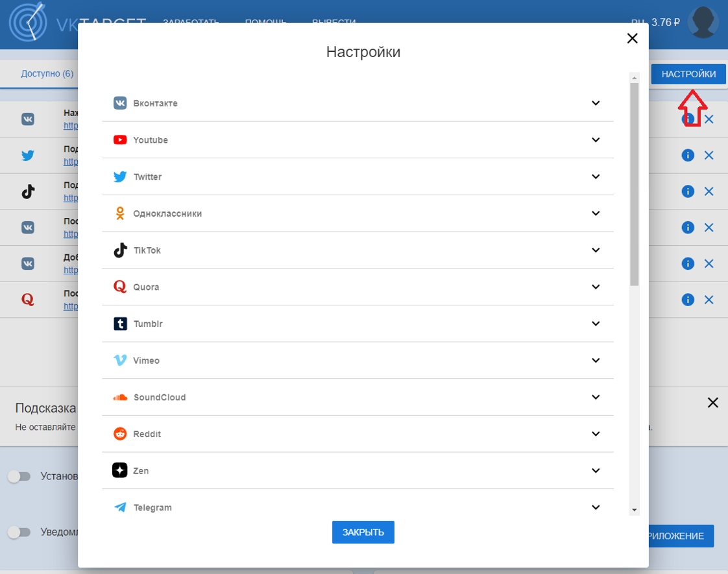Expand the TikTok settings section

click(x=596, y=250)
